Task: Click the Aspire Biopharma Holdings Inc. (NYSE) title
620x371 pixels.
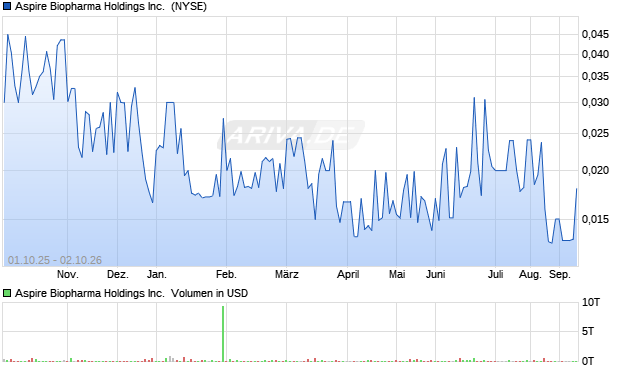Action: click(111, 7)
